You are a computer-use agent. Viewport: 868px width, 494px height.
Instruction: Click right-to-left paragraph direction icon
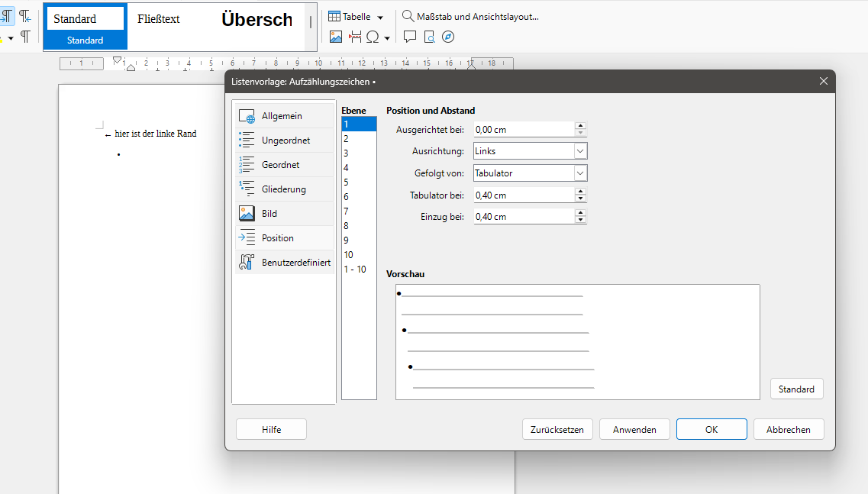[25, 16]
